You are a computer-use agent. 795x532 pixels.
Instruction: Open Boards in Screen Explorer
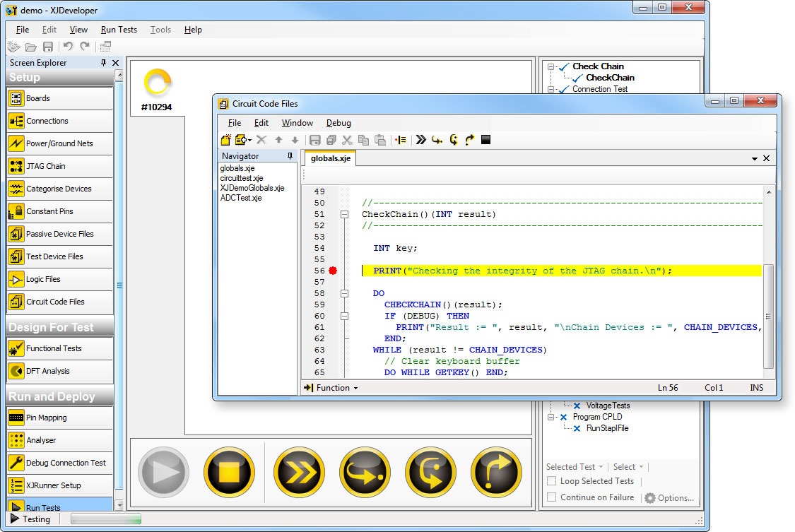60,98
